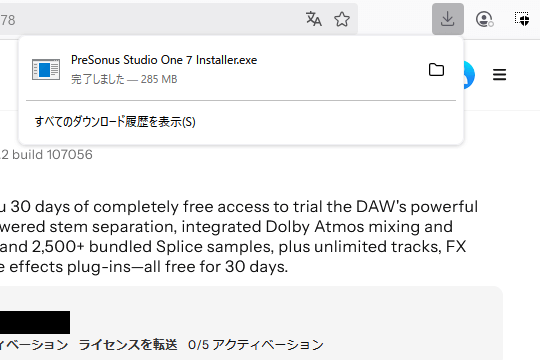
Task: Click the blacked-out product key box
Action: (x=35, y=322)
